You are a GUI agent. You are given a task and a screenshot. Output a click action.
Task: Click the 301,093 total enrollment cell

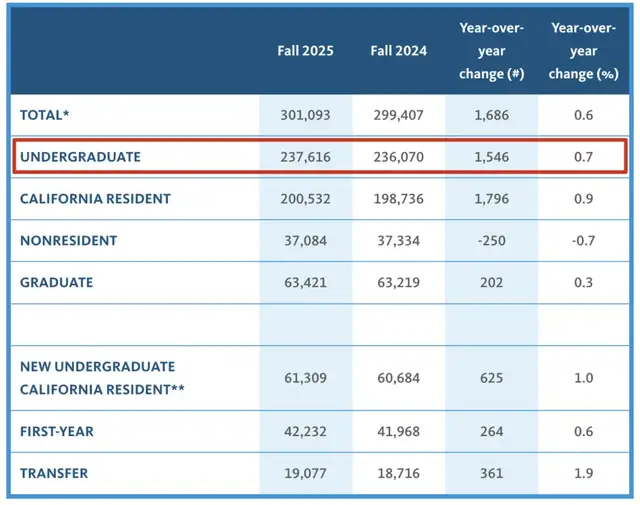coord(305,115)
